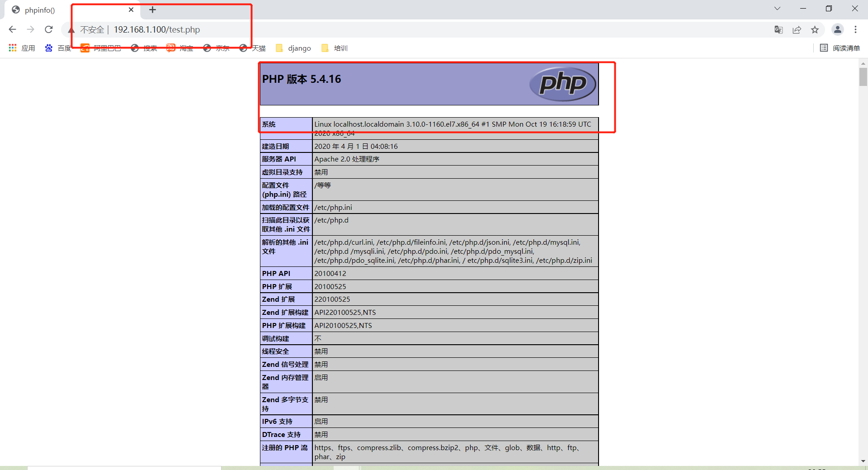The width and height of the screenshot is (868, 470).
Task: Open the 京东 bookmark
Action: tap(216, 48)
